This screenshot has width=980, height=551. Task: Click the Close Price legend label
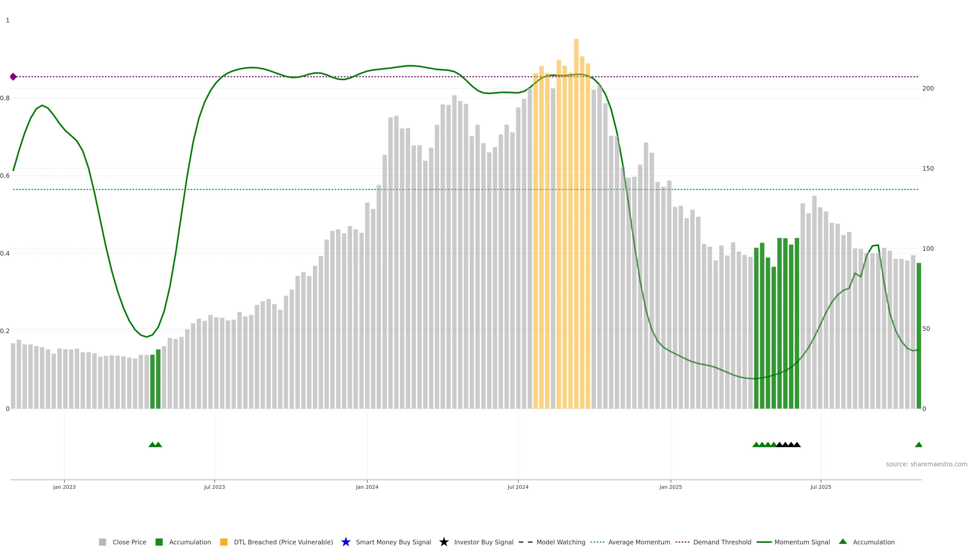[129, 542]
